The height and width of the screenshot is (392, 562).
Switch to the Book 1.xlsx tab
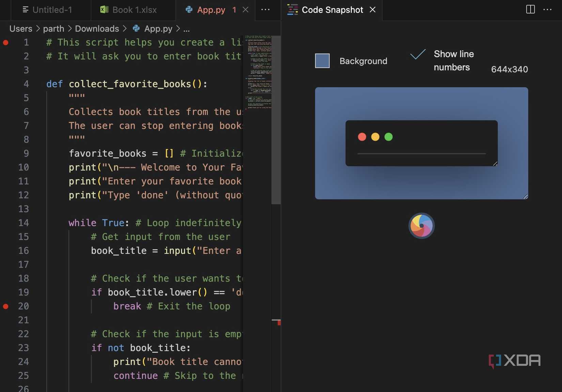pos(133,10)
